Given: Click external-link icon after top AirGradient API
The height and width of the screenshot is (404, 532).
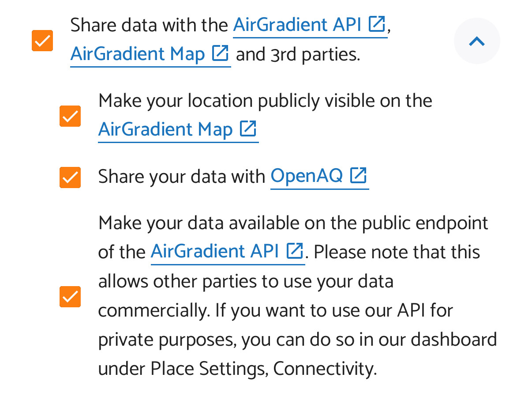Looking at the screenshot, I should click(377, 24).
